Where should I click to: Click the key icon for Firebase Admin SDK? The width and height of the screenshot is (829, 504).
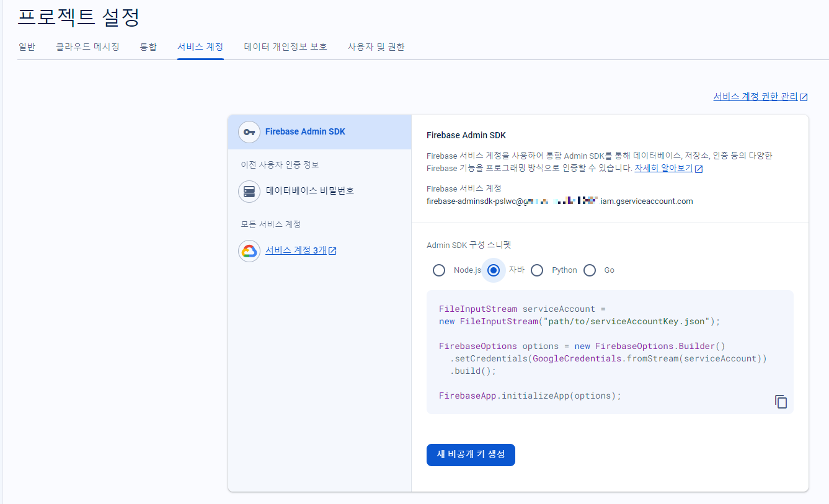(x=249, y=132)
